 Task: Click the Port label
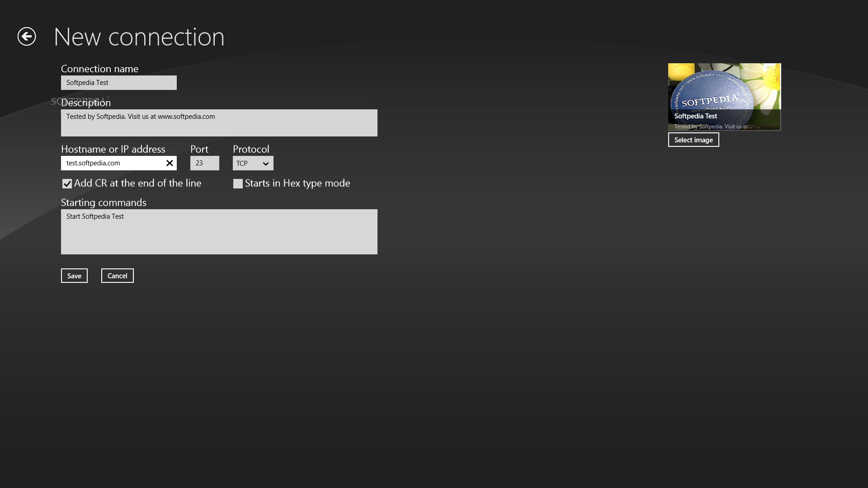point(199,149)
